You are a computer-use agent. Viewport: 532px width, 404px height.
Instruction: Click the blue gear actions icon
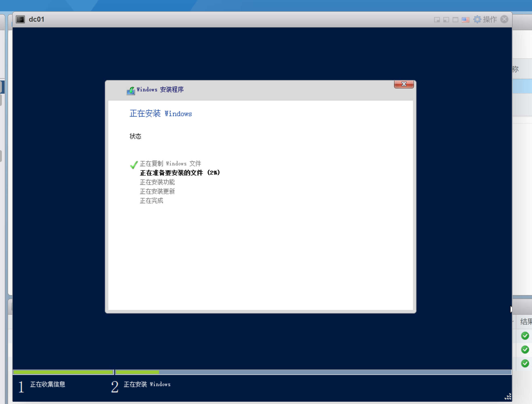tap(477, 19)
